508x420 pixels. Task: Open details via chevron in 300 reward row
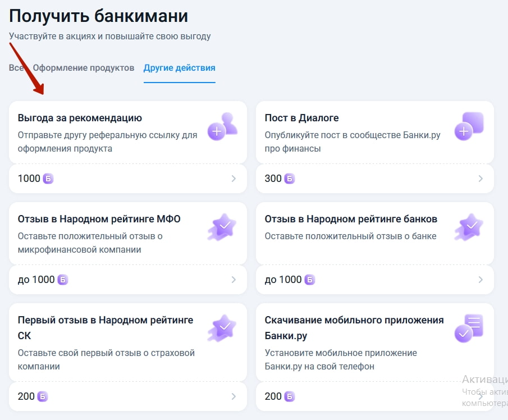480,179
